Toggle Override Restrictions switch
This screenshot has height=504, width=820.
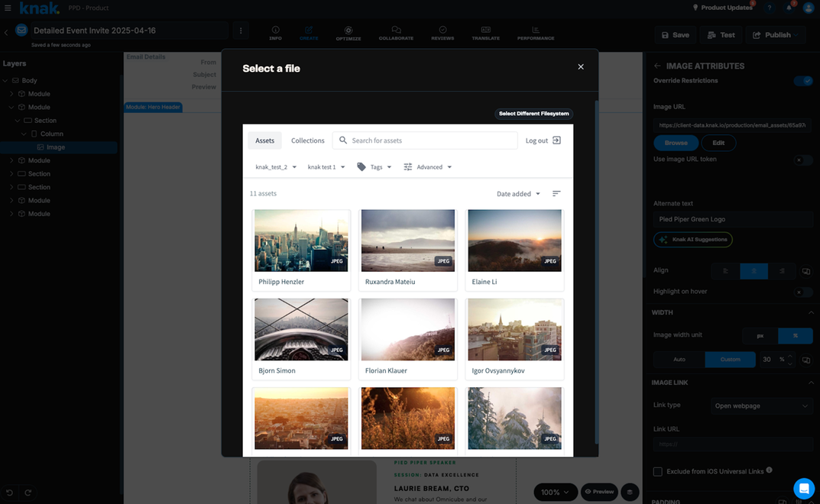click(803, 81)
